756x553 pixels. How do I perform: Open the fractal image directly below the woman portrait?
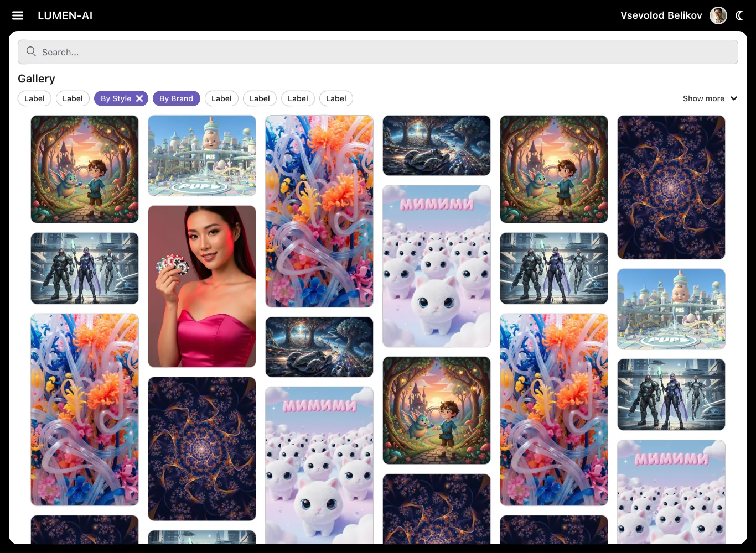pyautogui.click(x=202, y=448)
